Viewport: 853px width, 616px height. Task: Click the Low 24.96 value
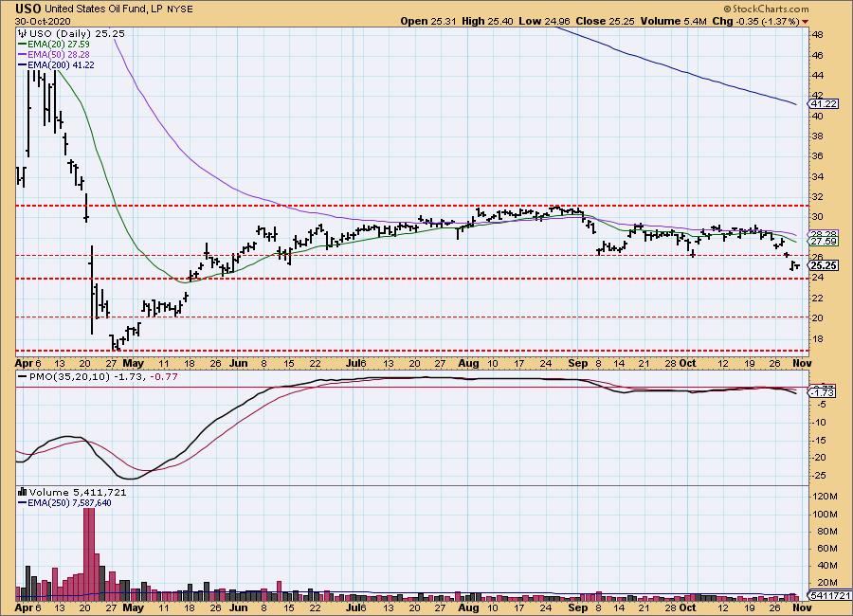point(544,21)
